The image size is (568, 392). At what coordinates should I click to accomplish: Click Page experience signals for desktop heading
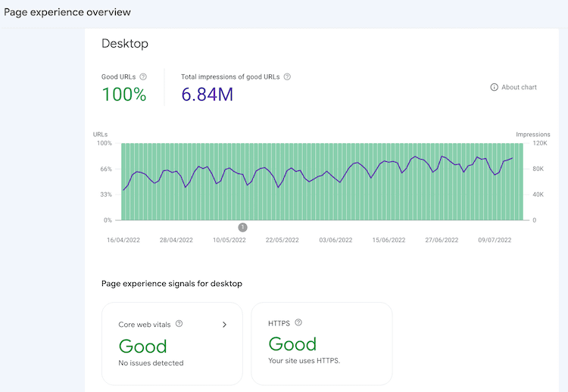(172, 284)
